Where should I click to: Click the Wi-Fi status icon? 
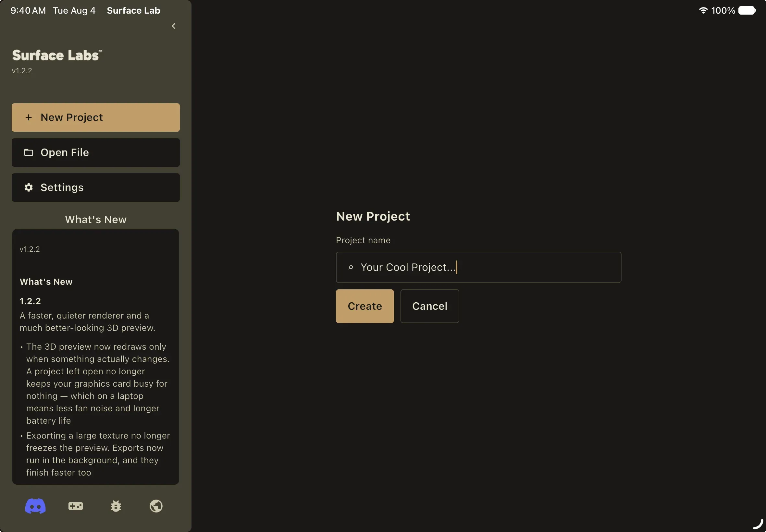tap(703, 10)
